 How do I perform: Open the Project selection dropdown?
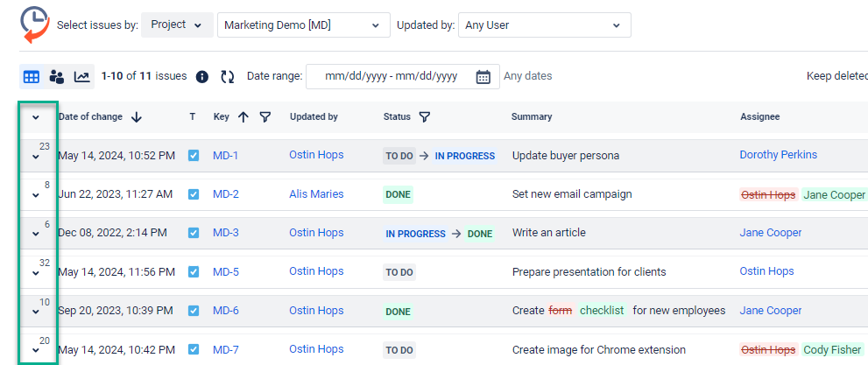(177, 25)
